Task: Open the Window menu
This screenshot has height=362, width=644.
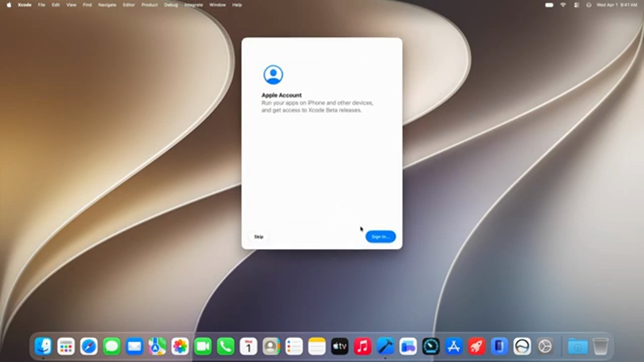Action: [217, 5]
